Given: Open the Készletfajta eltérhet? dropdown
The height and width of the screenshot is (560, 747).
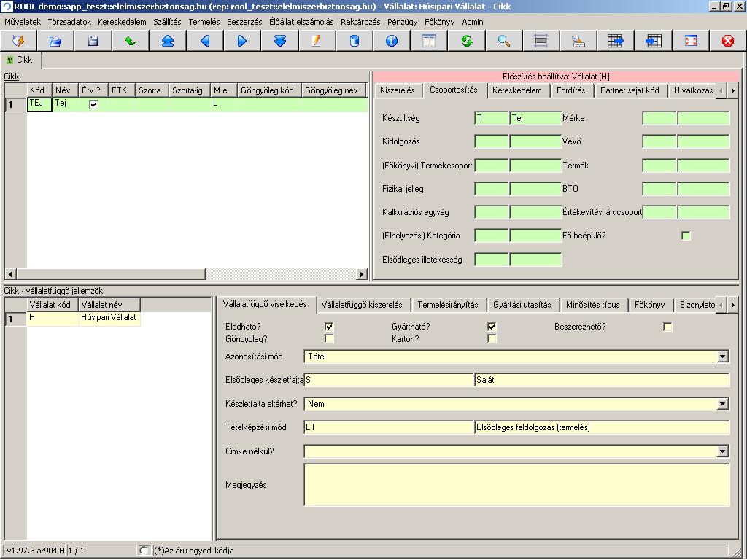Looking at the screenshot, I should pyautogui.click(x=723, y=404).
